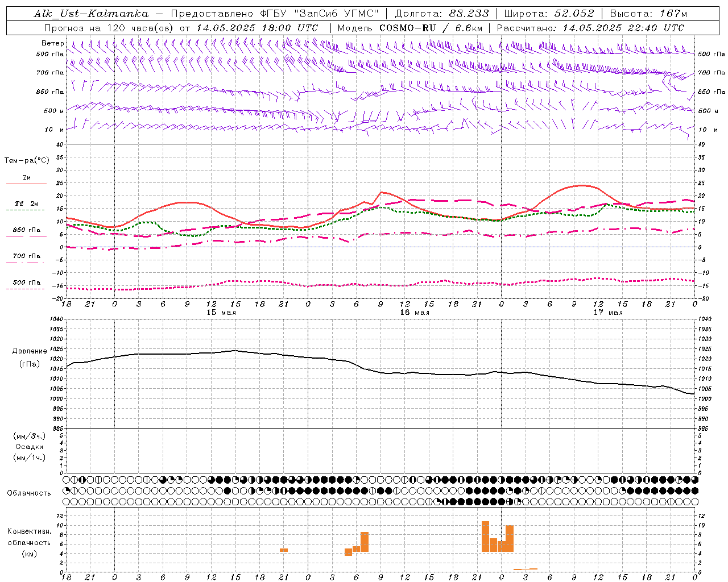The image size is (728, 582).
Task: Click the 'Прогноз на 120 часа(ов)' forecast text
Action: pyautogui.click(x=109, y=28)
